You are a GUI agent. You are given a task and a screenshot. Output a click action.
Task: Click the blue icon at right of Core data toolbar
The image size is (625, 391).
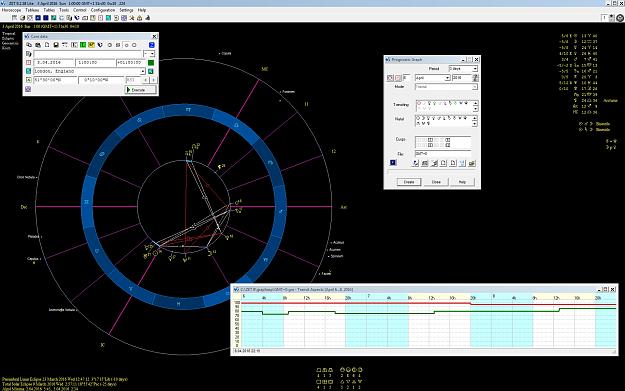152,45
